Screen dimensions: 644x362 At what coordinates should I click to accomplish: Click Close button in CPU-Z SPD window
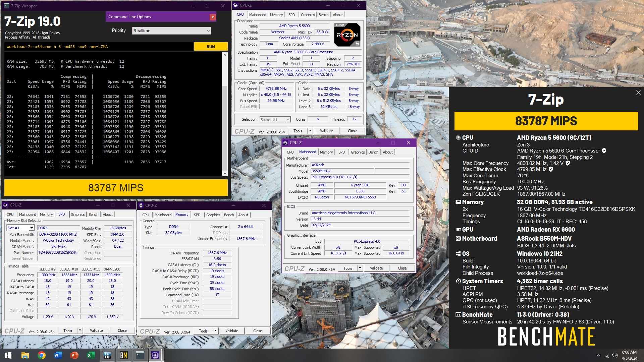pyautogui.click(x=122, y=330)
